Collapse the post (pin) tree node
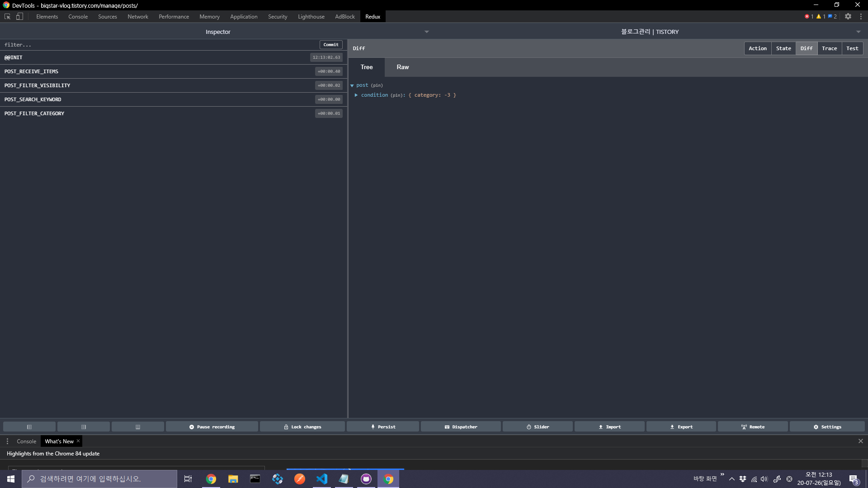Viewport: 868px width, 488px height. click(x=352, y=85)
